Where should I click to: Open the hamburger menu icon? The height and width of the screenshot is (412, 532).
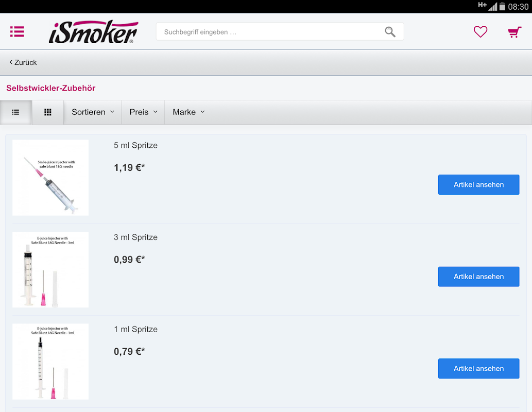tap(17, 31)
